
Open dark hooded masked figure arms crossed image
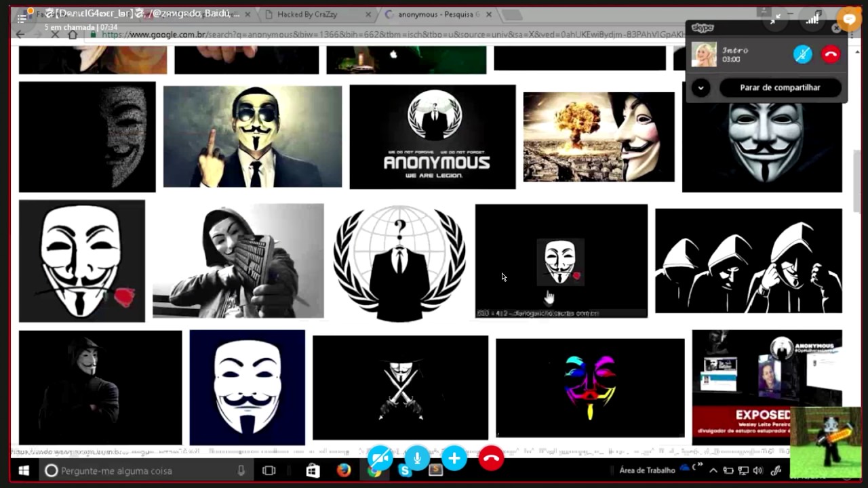point(100,387)
